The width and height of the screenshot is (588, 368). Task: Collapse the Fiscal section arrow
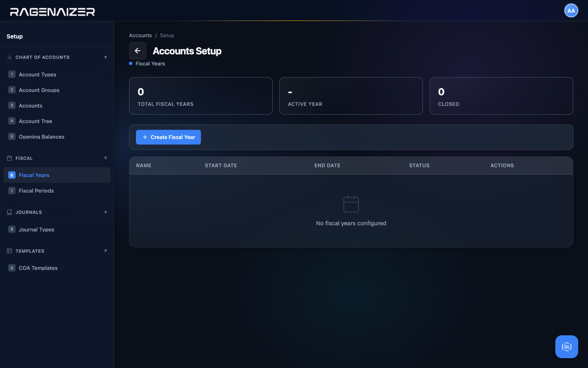click(106, 158)
